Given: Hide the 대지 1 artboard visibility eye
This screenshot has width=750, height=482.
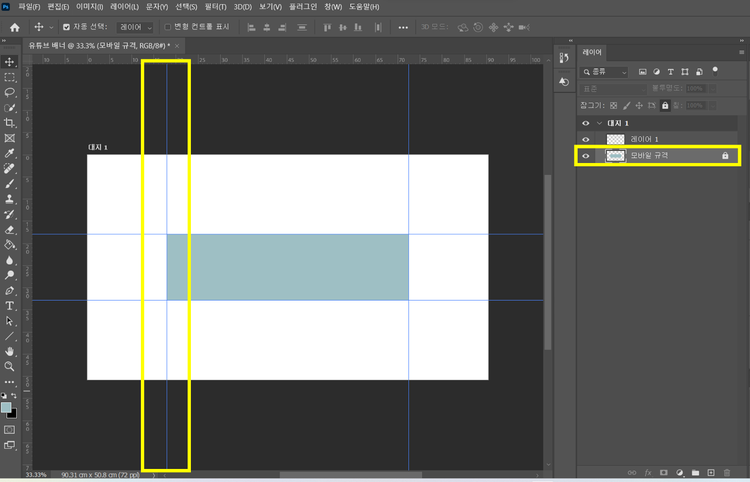Looking at the screenshot, I should (585, 123).
